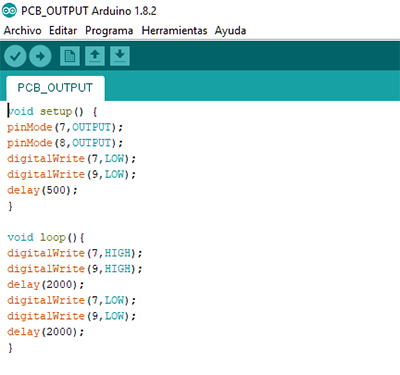
Task: Create a new sketch with page icon
Action: click(70, 56)
